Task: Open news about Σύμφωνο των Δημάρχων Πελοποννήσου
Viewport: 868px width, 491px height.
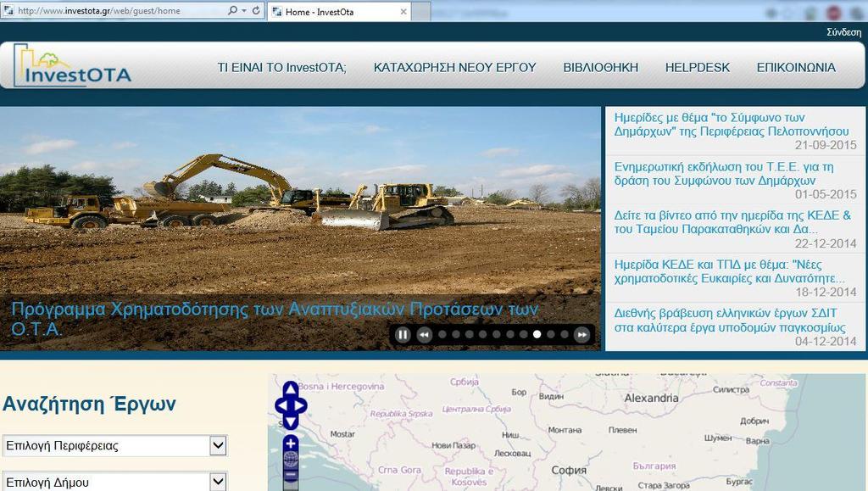Action: pos(732,125)
